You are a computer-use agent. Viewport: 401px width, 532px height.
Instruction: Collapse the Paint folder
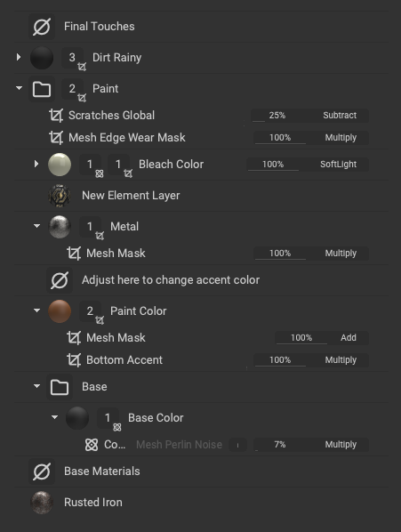click(19, 88)
